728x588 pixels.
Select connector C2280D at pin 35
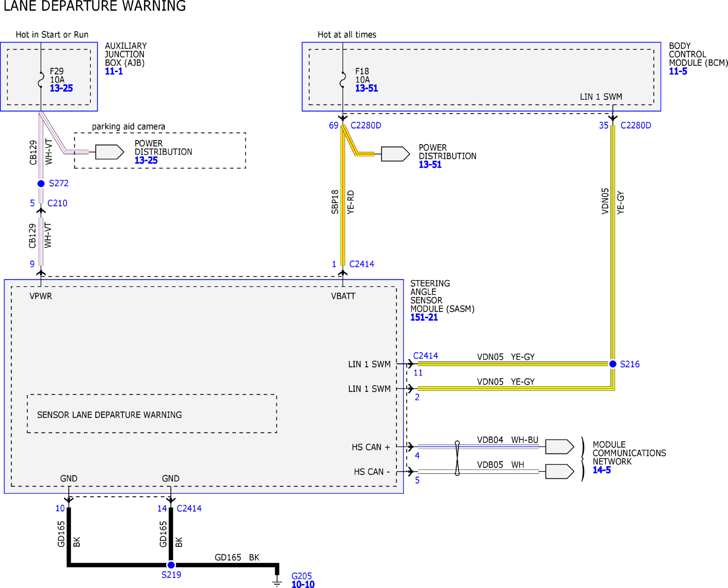pyautogui.click(x=636, y=125)
